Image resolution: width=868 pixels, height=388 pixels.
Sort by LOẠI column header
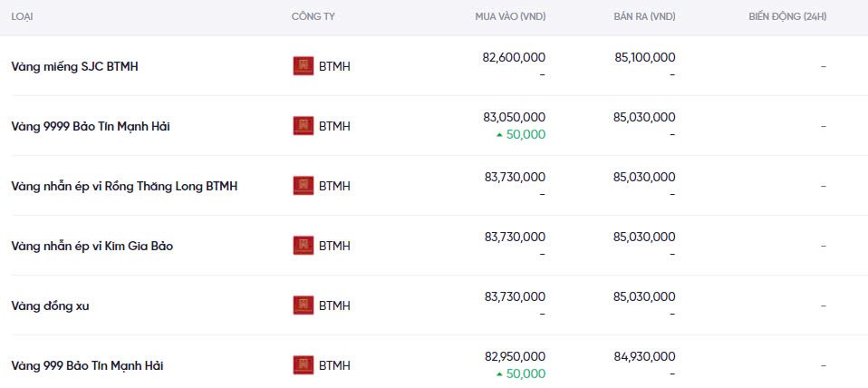pos(23,16)
